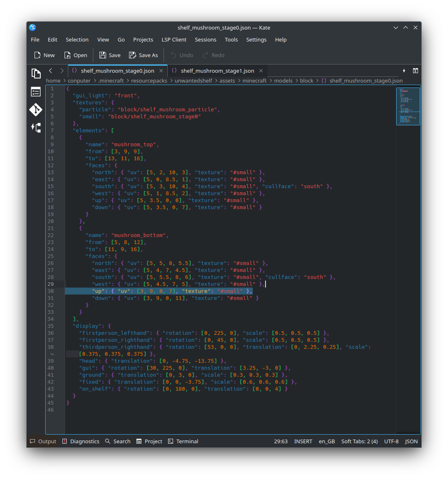Click 'block' in the breadcrumb path
The height and width of the screenshot is (479, 448).
pyautogui.click(x=307, y=81)
